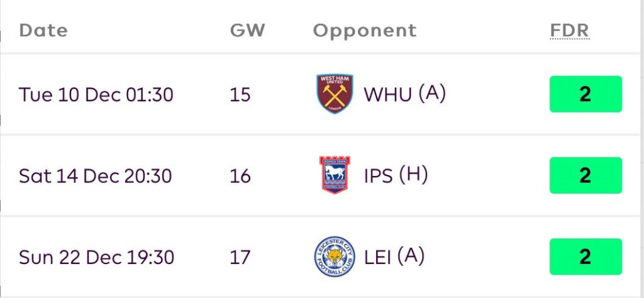Viewport: 644px width, 298px height.
Task: Select the Tue 10 Dec 01:30 date
Action: tap(96, 94)
